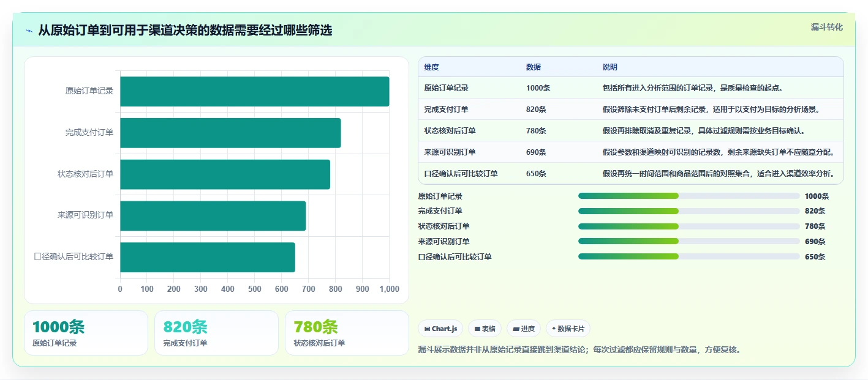Click the y-axis label 口径确认后可比较订单
This screenshot has height=380, width=868.
[74, 257]
